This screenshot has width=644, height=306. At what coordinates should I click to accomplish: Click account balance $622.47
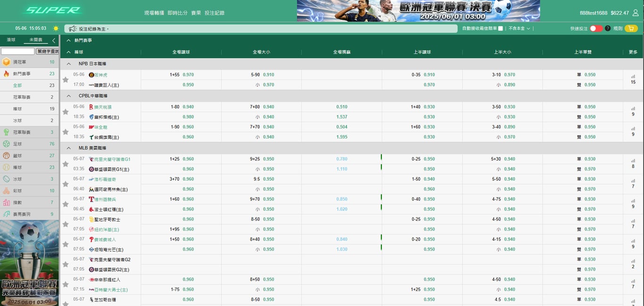point(619,13)
